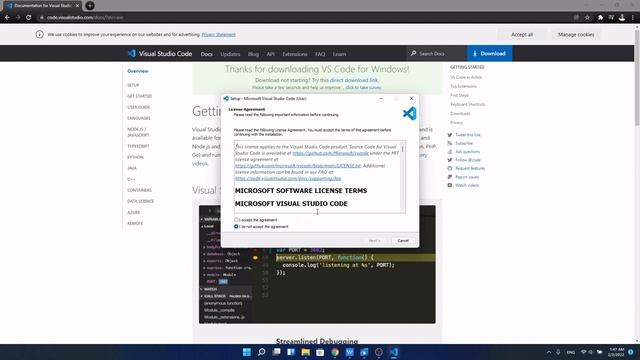640x360 pixels.
Task: Open the FAQ tab in site navigation
Action: pos(320,54)
